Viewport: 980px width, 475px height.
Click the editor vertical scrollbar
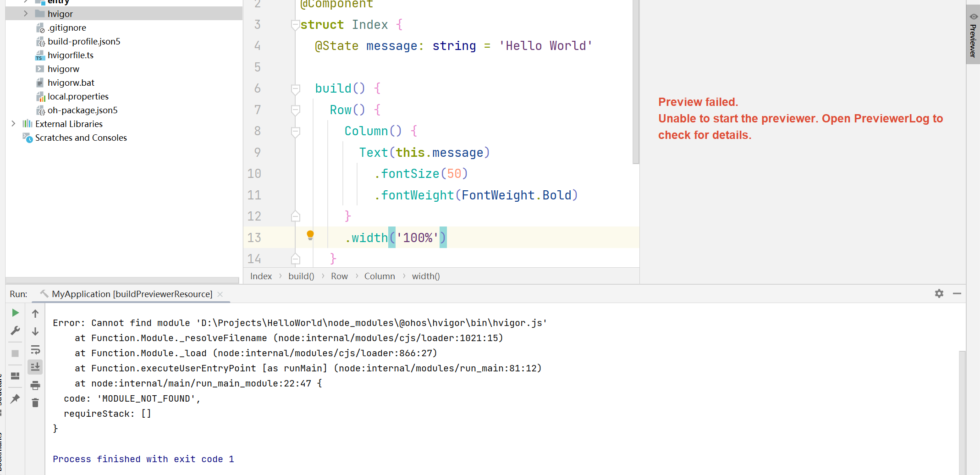[636, 82]
